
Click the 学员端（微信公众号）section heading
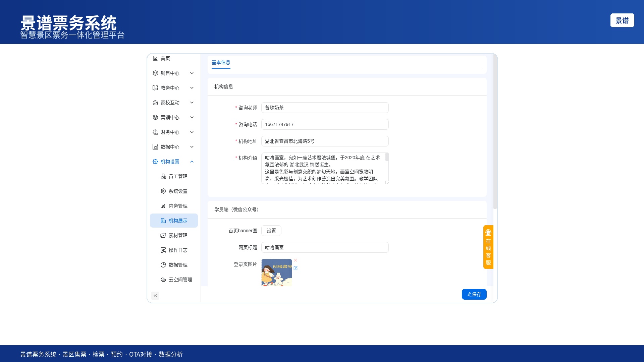point(237,209)
